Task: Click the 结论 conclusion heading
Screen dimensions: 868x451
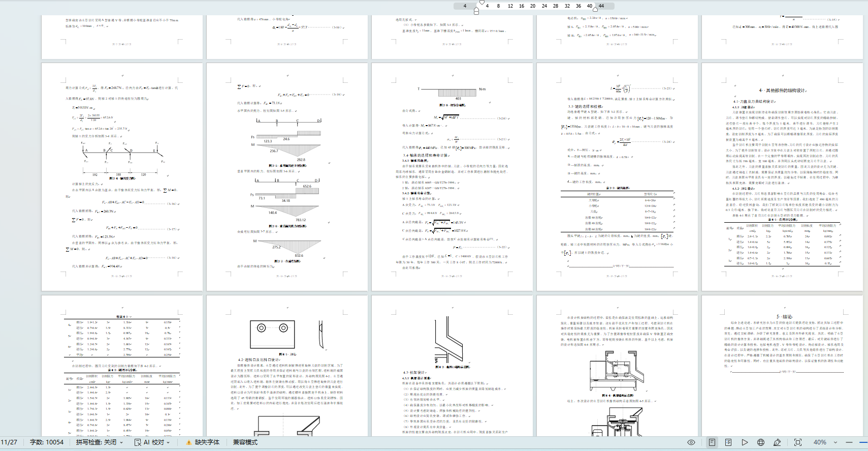Action: click(x=787, y=317)
